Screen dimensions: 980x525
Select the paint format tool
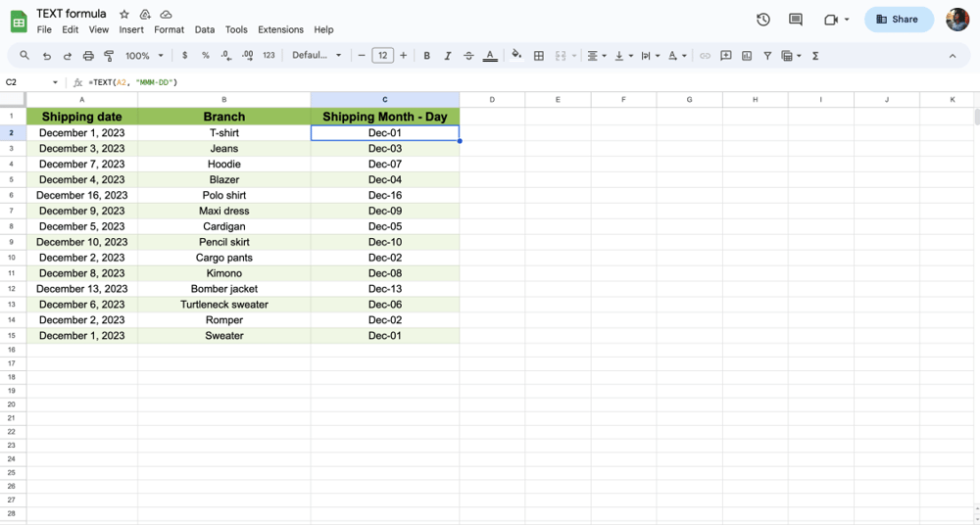(109, 56)
